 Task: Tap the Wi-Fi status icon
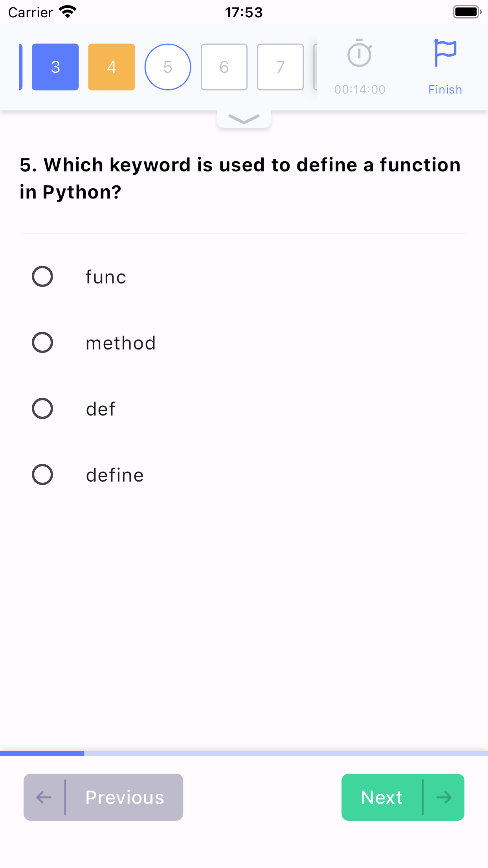pyautogui.click(x=68, y=12)
